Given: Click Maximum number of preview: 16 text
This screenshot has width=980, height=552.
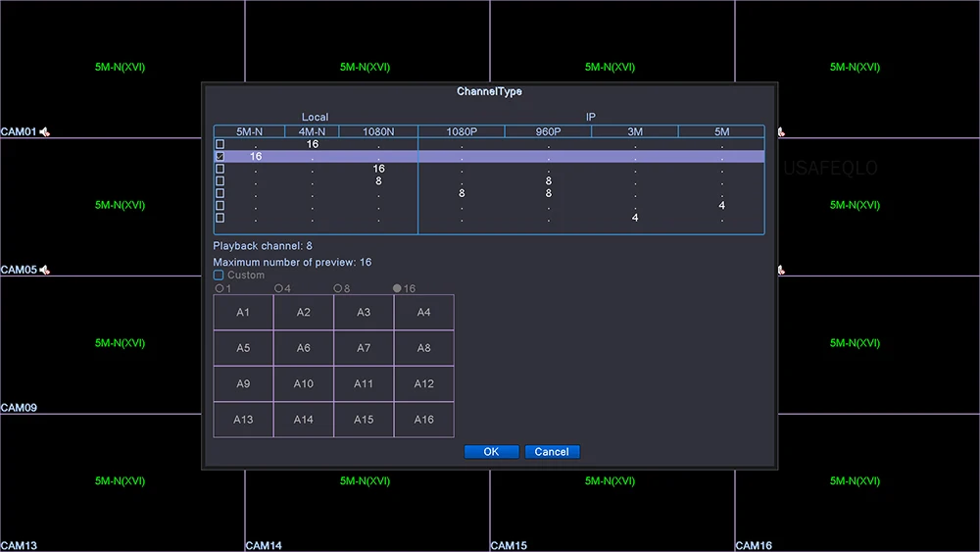Looking at the screenshot, I should (x=292, y=263).
